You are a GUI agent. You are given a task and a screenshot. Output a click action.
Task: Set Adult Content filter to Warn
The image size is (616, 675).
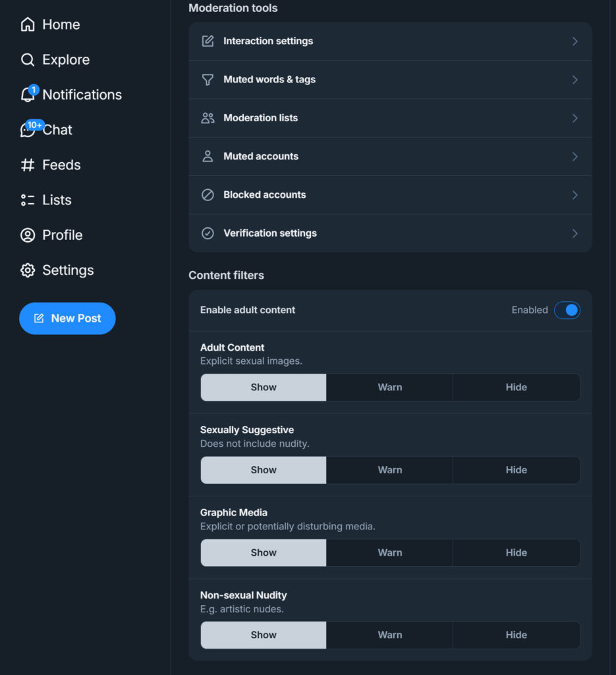coord(389,388)
